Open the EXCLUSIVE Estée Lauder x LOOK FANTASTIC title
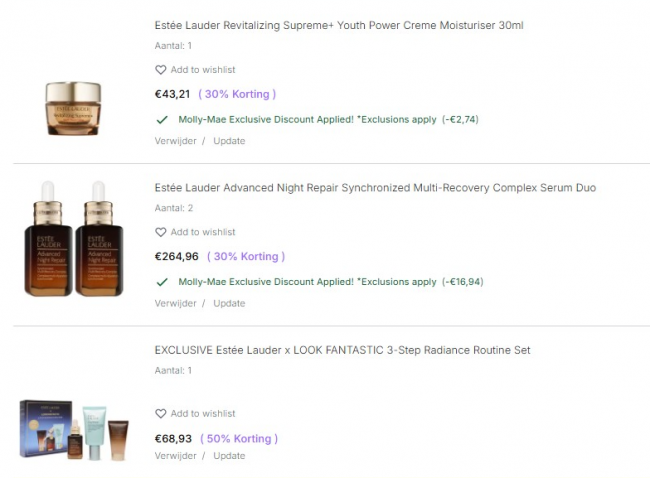This screenshot has height=478, width=650. click(342, 350)
